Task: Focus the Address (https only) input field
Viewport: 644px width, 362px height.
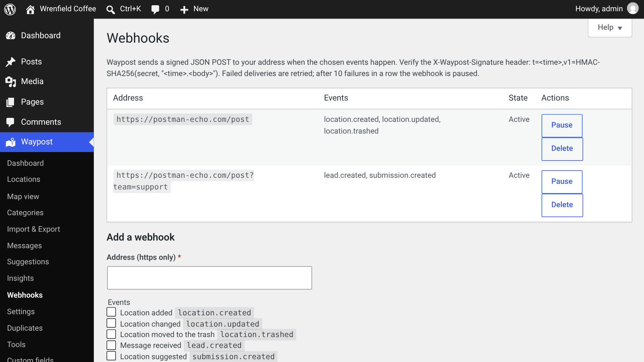Action: 209,278
